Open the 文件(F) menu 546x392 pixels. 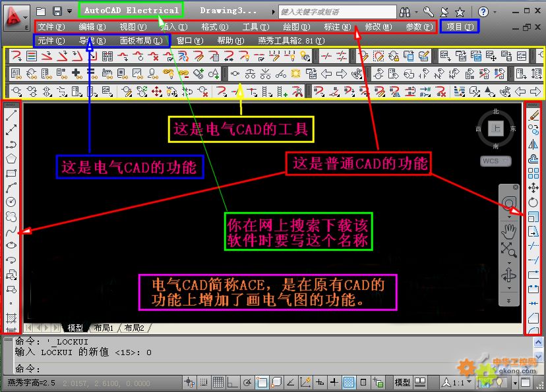coord(51,27)
